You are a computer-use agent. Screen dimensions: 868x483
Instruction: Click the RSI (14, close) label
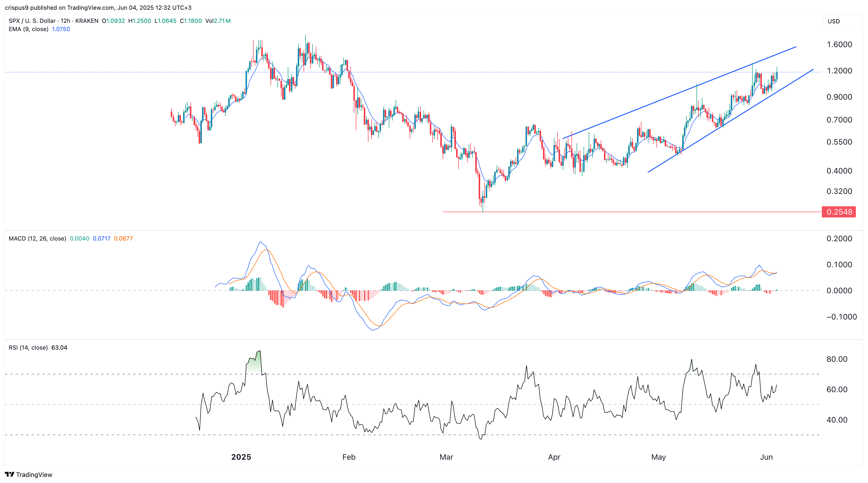click(28, 347)
